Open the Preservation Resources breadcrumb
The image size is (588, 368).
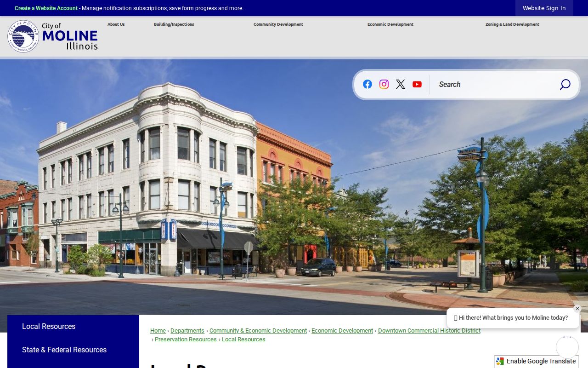(186, 339)
